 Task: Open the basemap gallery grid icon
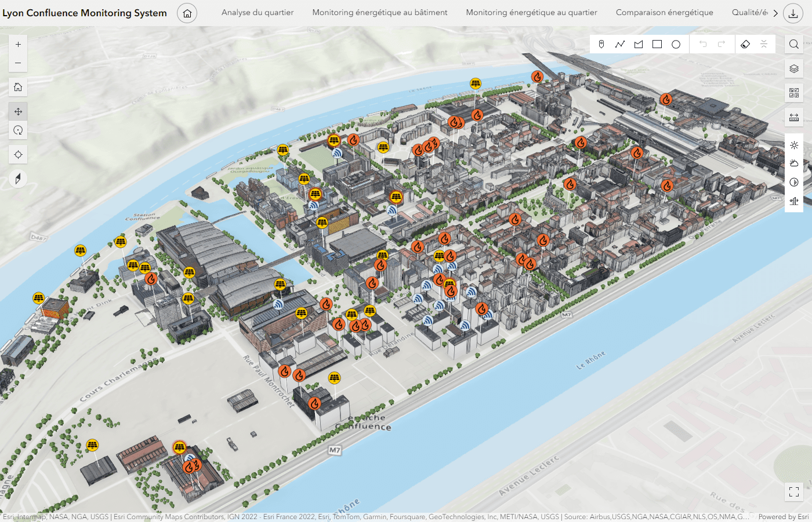(x=794, y=93)
